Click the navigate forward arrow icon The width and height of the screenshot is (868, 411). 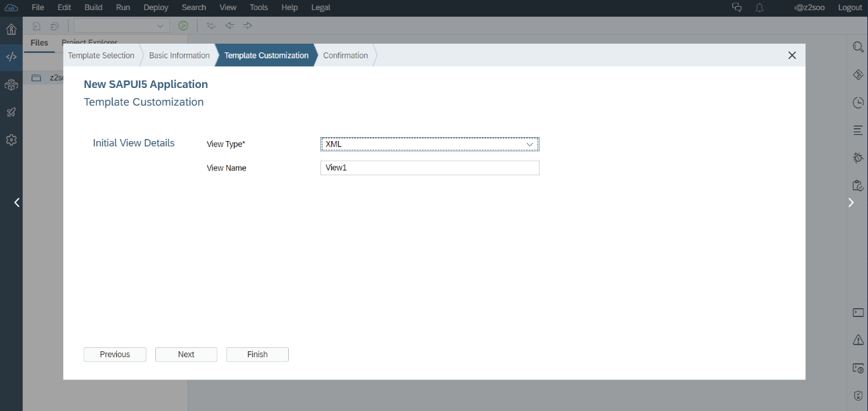(x=248, y=26)
